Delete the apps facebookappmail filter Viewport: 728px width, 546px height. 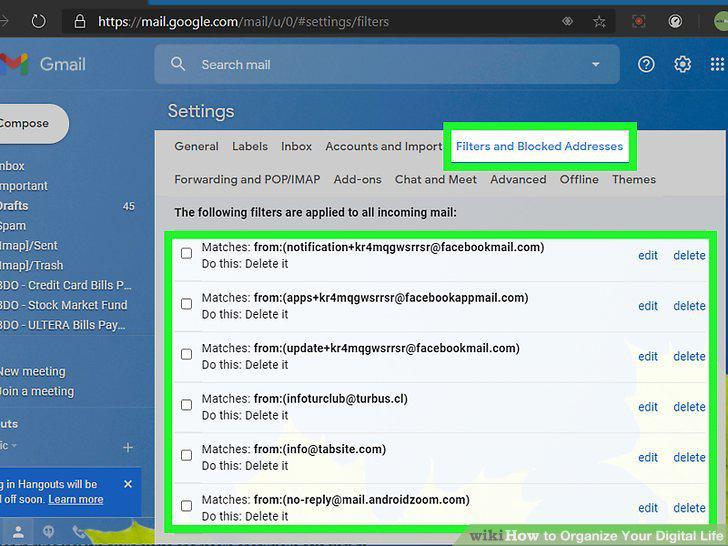[x=689, y=306]
